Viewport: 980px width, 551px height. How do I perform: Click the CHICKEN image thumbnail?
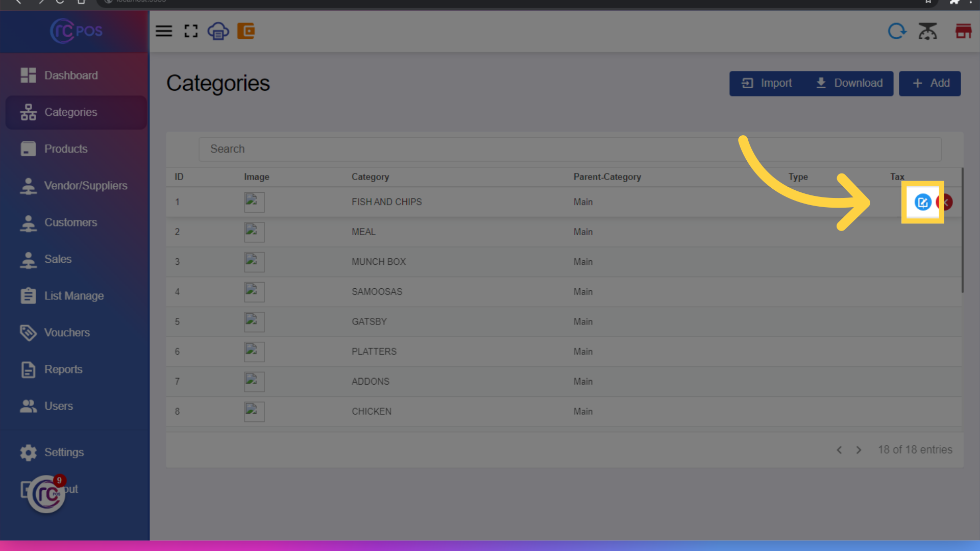[254, 412]
